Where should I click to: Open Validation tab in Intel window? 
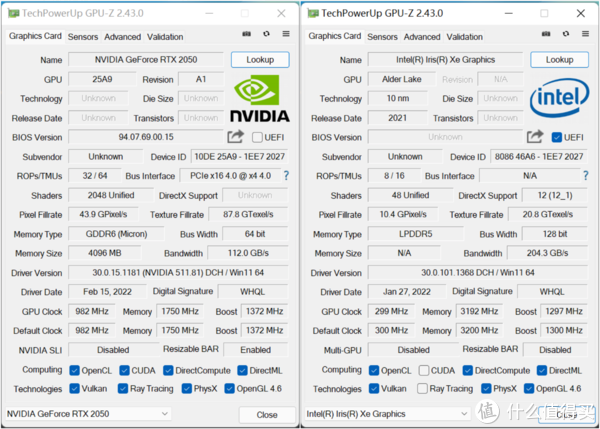tap(465, 37)
